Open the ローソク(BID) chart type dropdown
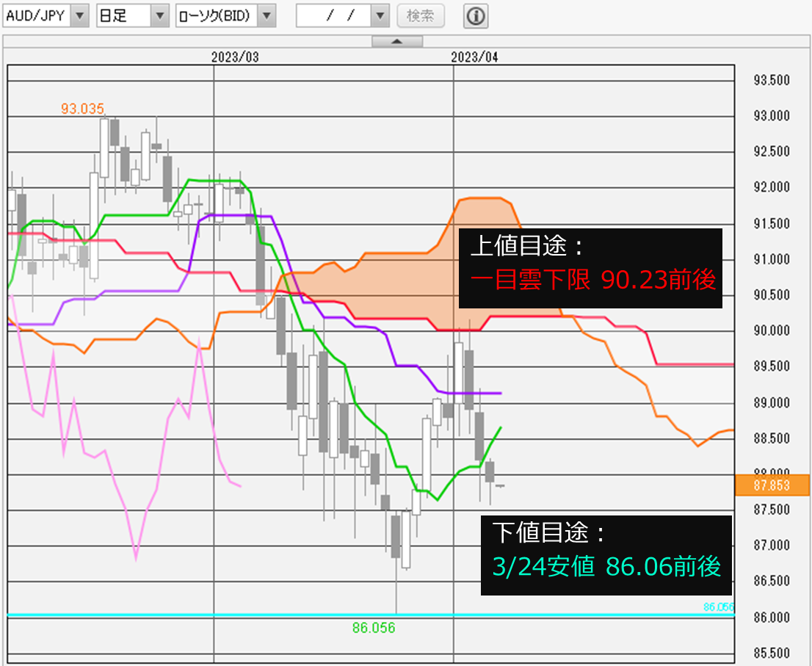Viewport: 812px width, 666px height. [x=267, y=16]
